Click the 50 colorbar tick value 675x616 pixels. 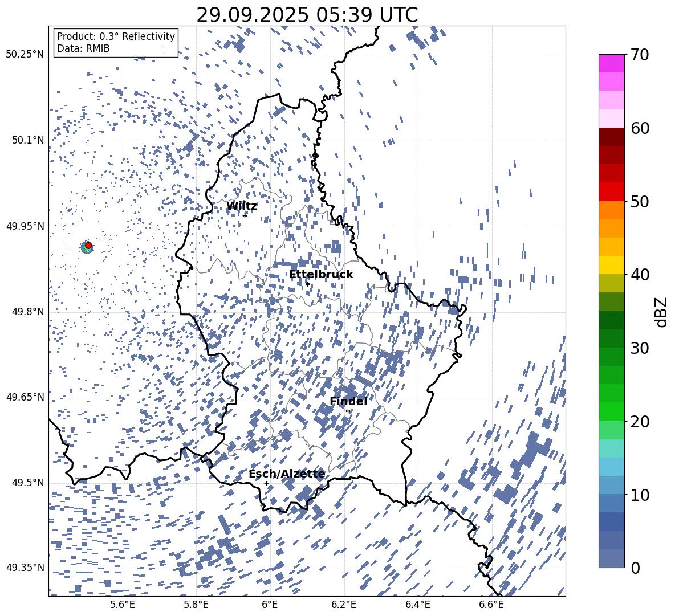click(640, 201)
